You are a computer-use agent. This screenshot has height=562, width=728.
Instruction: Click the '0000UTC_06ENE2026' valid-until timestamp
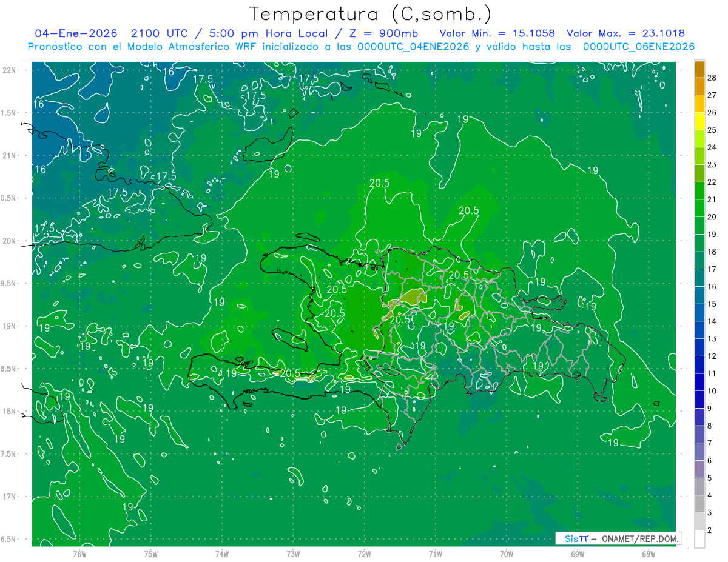tap(639, 47)
